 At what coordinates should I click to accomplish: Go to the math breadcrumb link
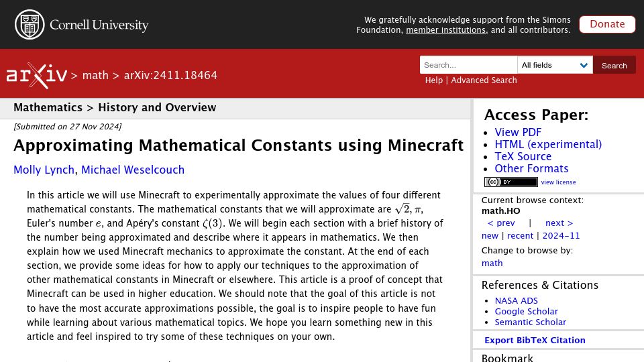pos(95,76)
